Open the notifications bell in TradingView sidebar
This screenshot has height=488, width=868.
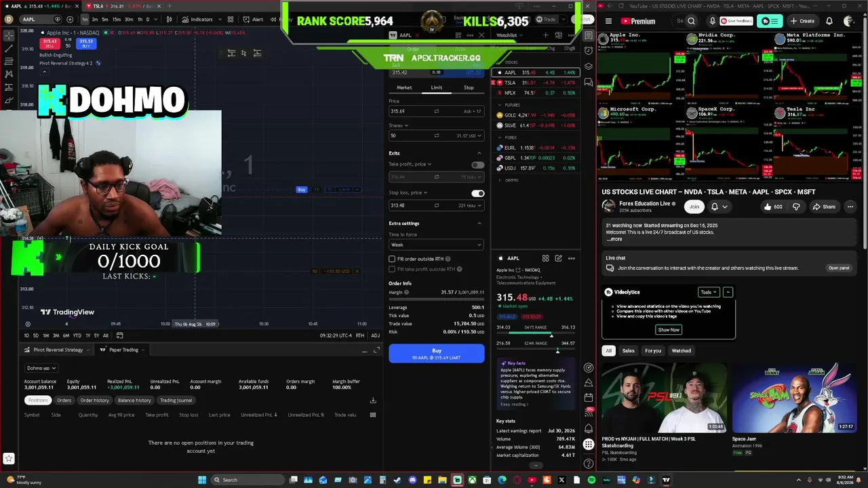(588, 428)
